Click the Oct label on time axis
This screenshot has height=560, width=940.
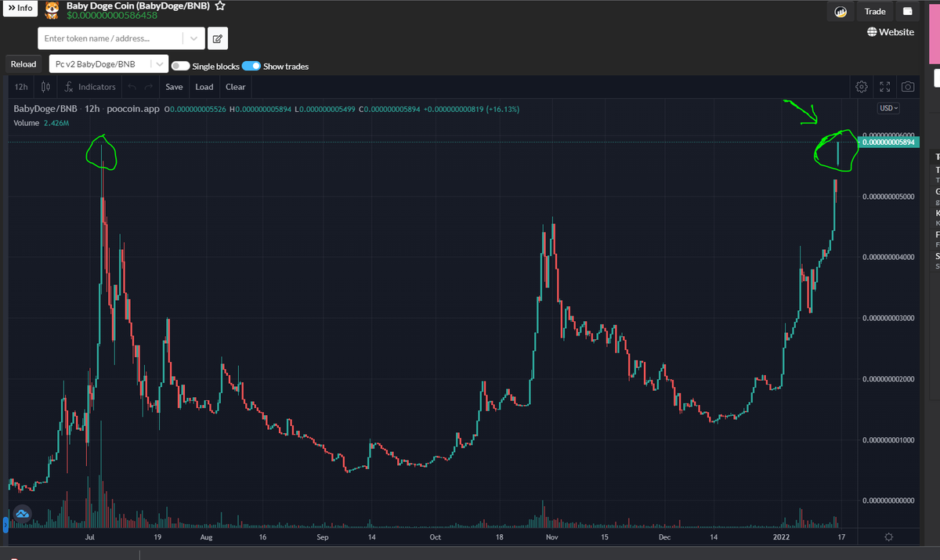point(436,537)
